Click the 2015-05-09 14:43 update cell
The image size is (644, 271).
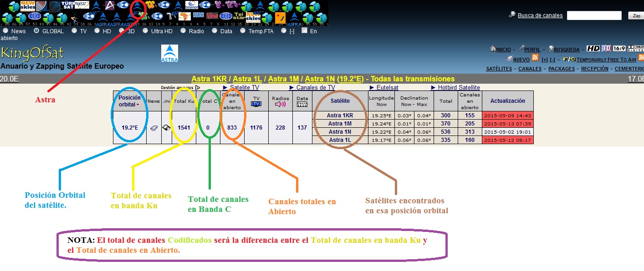tap(507, 115)
